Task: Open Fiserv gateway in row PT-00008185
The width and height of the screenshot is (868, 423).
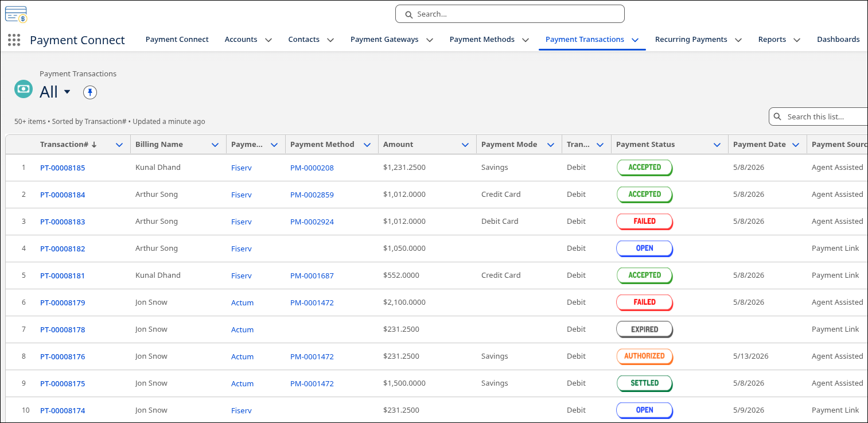Action: tap(242, 168)
